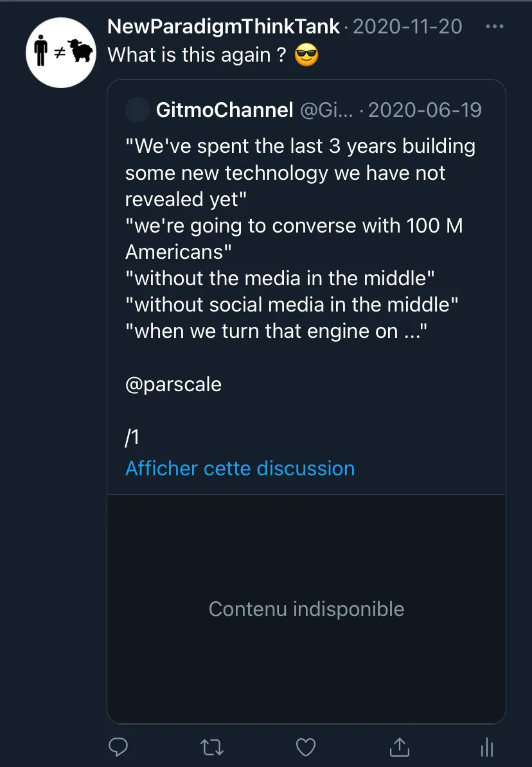Click the 2020-11-20 tweet timestamp
532x767 pixels.
407,26
